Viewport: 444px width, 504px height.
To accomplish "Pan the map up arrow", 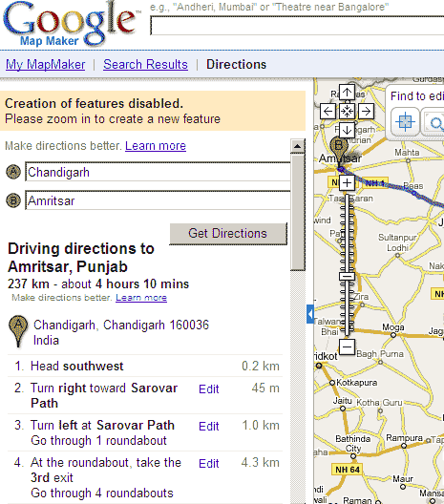I will pyautogui.click(x=347, y=93).
